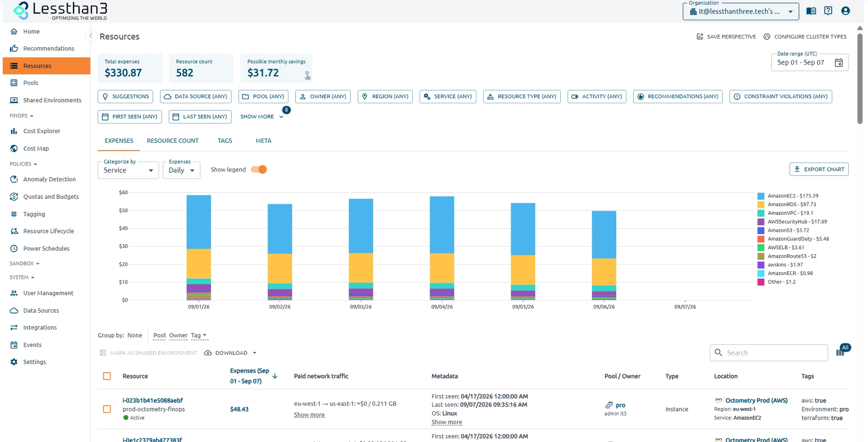Select the i-023b1b41e5088aebf row checkbox
Screen dimensions: 868x442
click(107, 409)
